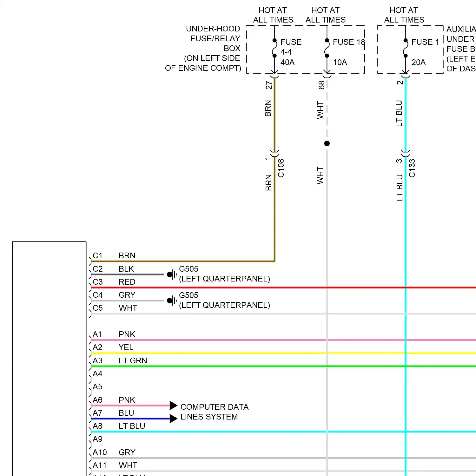Click the G505 label beside the C2 ground
Screen dimensions: 476x476
[x=188, y=269]
